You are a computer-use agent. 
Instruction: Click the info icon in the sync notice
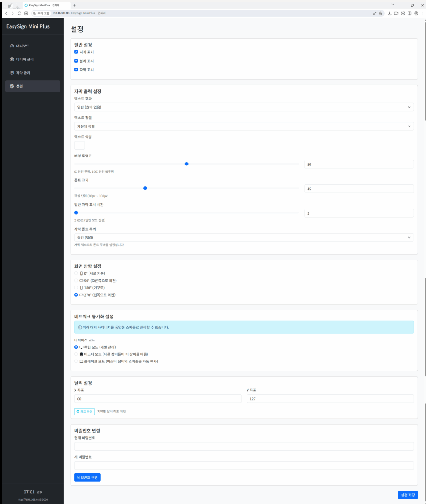(x=80, y=327)
